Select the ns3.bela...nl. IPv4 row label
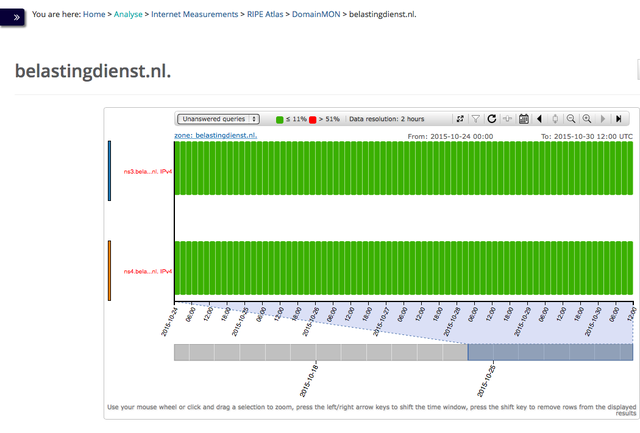The image size is (640, 433). tap(148, 171)
